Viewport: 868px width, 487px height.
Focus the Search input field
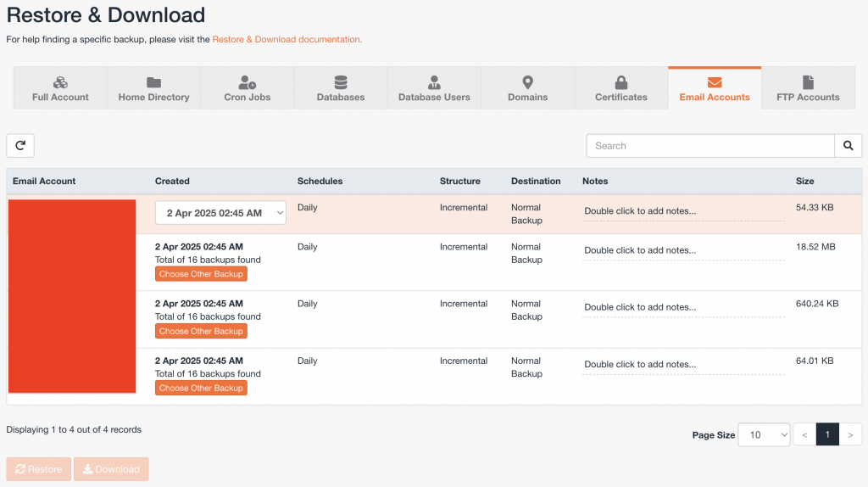(x=710, y=146)
